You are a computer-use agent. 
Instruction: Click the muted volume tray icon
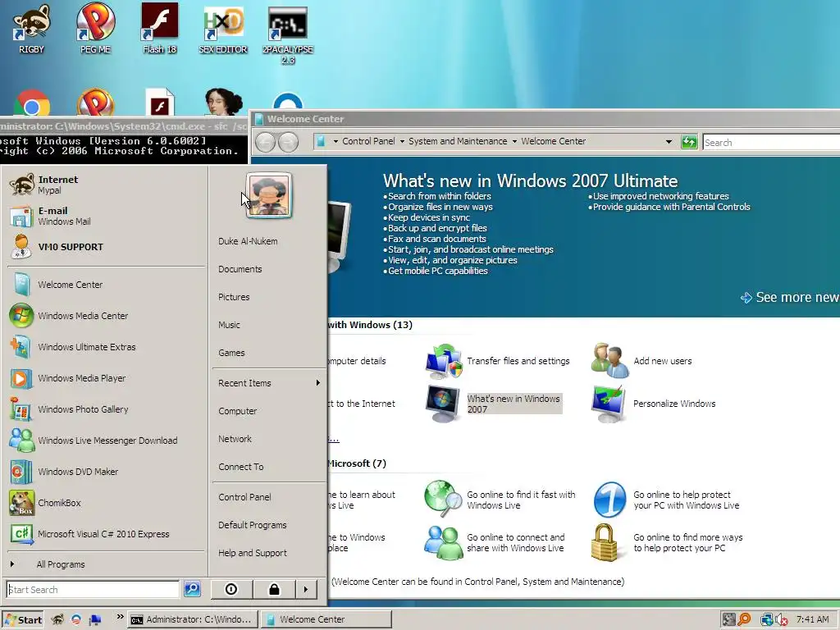(782, 620)
